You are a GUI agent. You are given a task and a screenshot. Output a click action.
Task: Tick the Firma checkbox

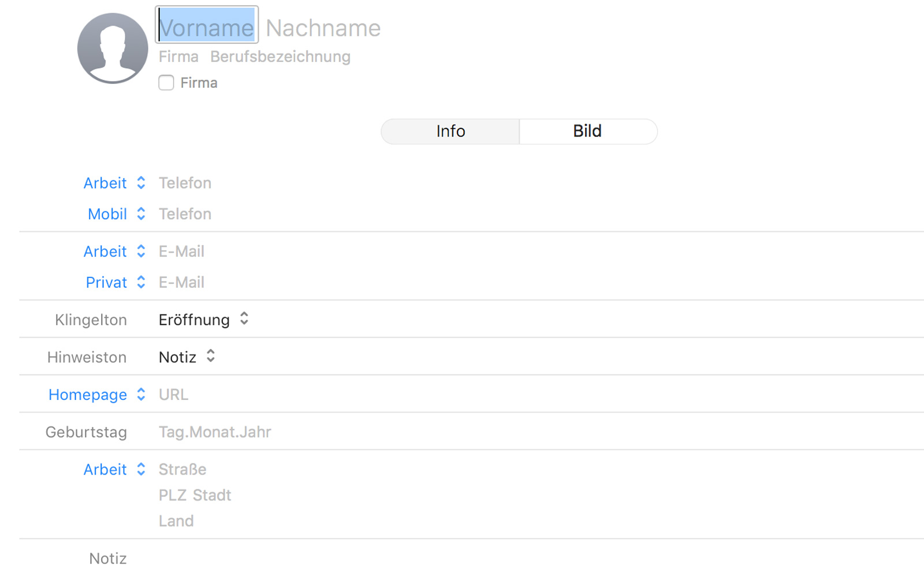[x=166, y=83]
